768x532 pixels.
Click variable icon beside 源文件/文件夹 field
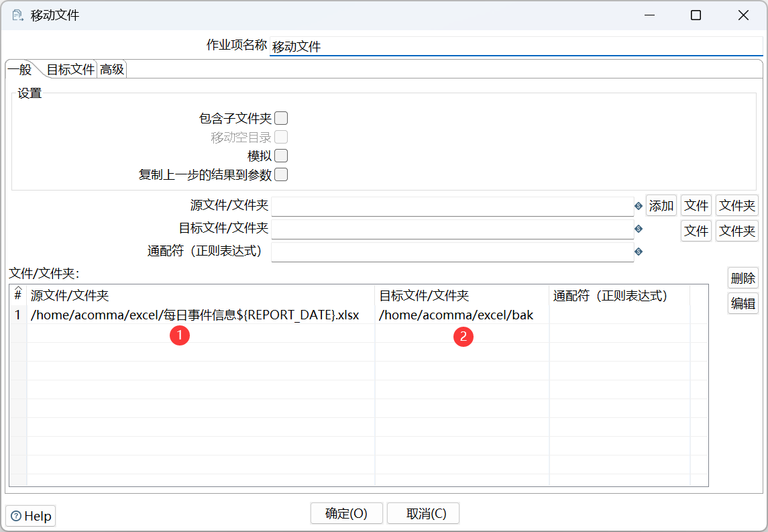638,206
